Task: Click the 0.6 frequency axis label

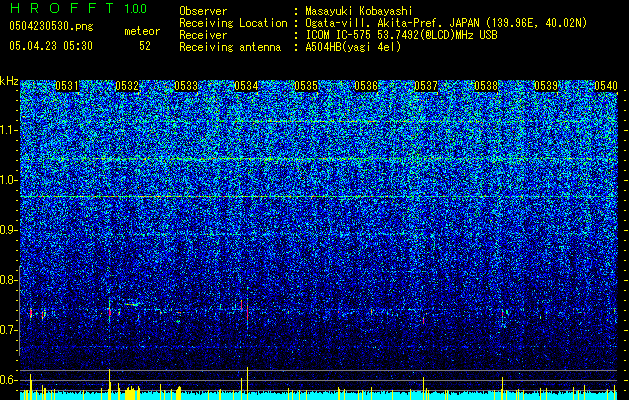Action: tap(9, 380)
